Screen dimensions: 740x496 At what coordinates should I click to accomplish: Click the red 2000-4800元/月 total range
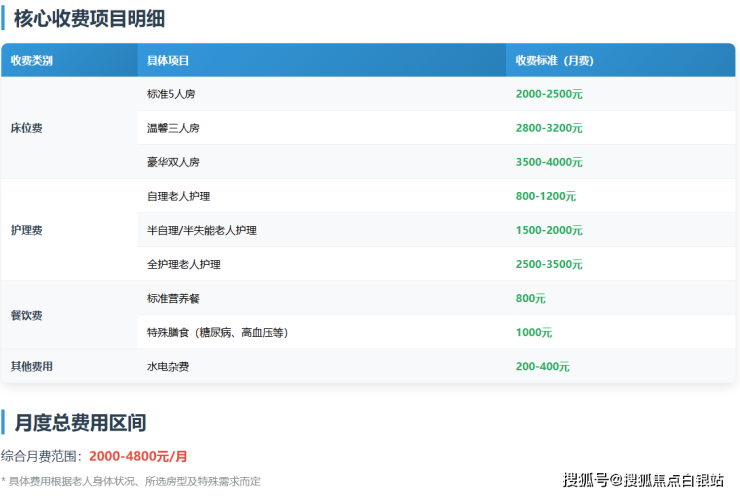coord(138,456)
